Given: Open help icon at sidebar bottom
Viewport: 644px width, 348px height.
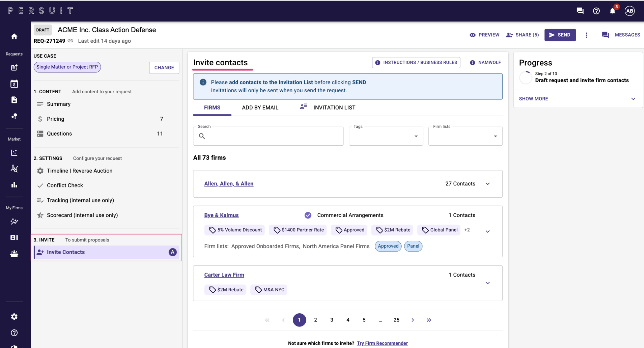Looking at the screenshot, I should 14,333.
